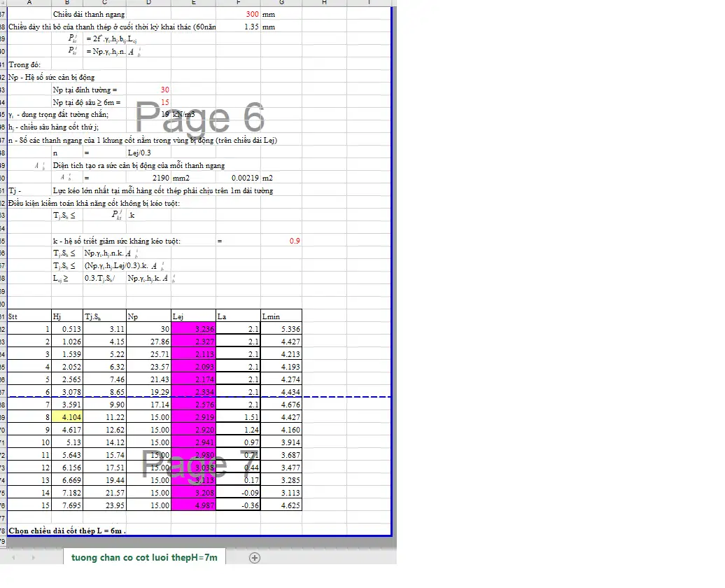
Task: Click the sheet tabs scroll-right arrow
Action: pos(32,558)
